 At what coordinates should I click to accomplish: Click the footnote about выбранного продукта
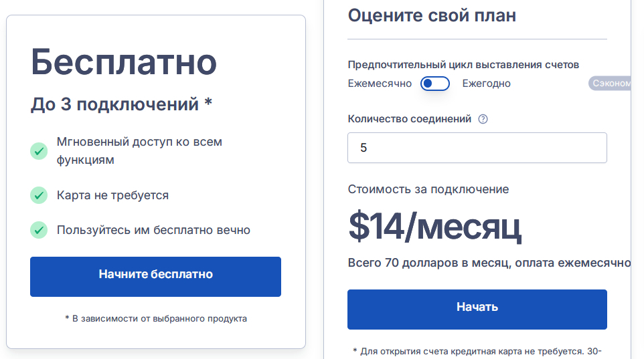(156, 319)
